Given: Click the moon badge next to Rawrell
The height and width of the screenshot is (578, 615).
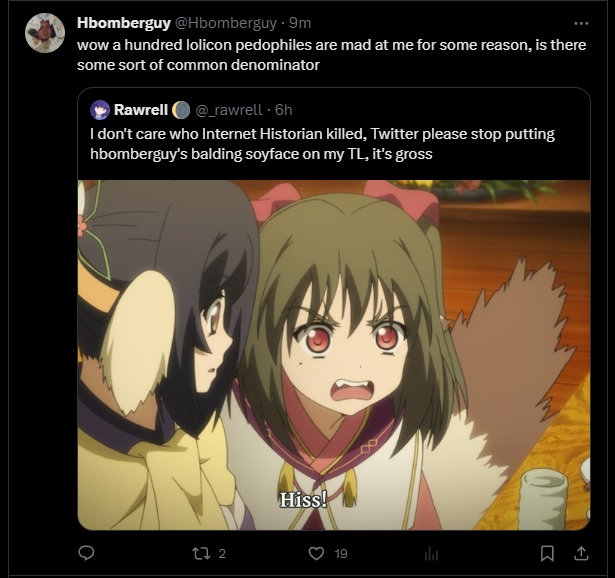Looking at the screenshot, I should pyautogui.click(x=181, y=110).
